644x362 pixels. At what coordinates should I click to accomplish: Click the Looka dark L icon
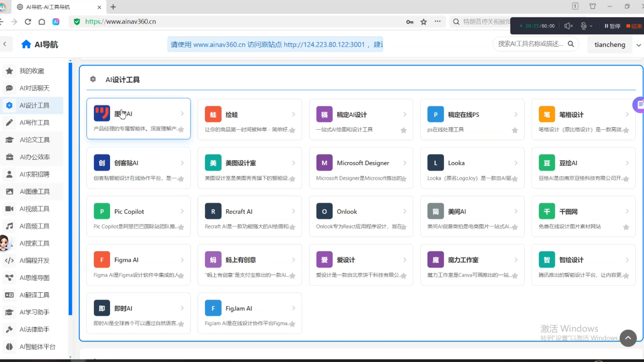point(435,162)
